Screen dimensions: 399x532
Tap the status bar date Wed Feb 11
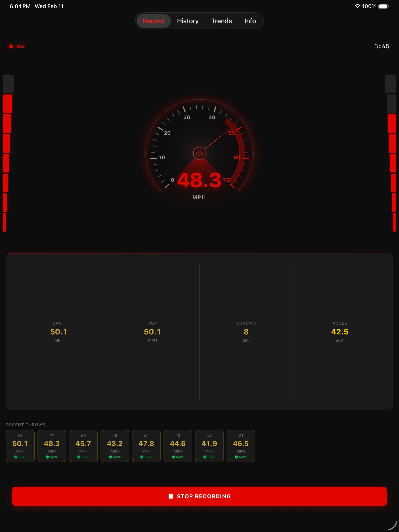click(49, 6)
